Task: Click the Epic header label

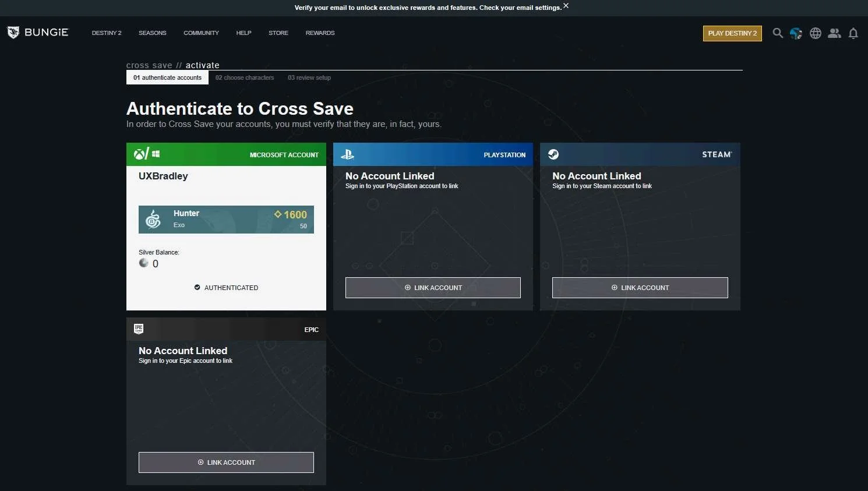Action: (x=312, y=330)
